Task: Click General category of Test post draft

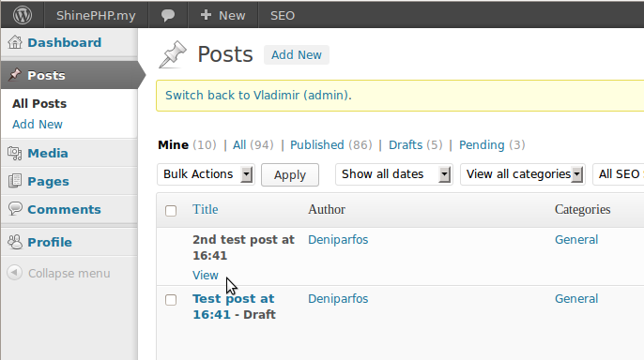Action: click(x=576, y=299)
